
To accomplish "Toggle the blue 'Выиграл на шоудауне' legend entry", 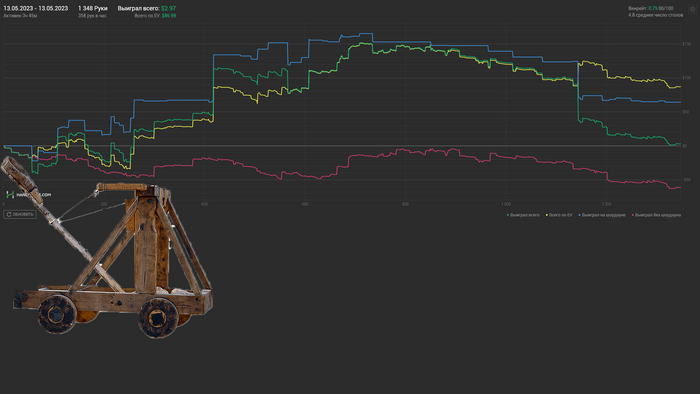I will point(602,215).
